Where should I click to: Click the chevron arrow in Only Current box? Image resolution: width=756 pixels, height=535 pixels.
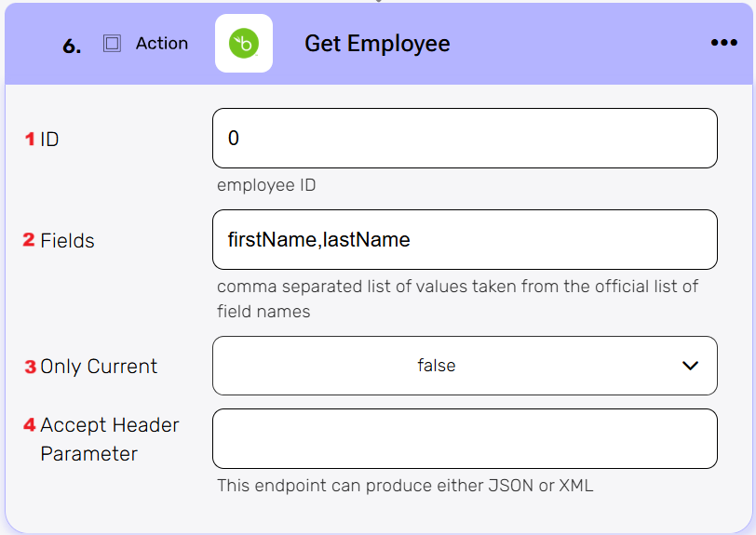click(x=690, y=366)
